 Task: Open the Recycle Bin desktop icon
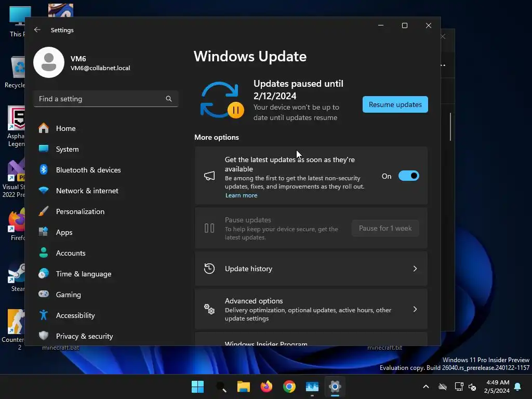(x=14, y=72)
